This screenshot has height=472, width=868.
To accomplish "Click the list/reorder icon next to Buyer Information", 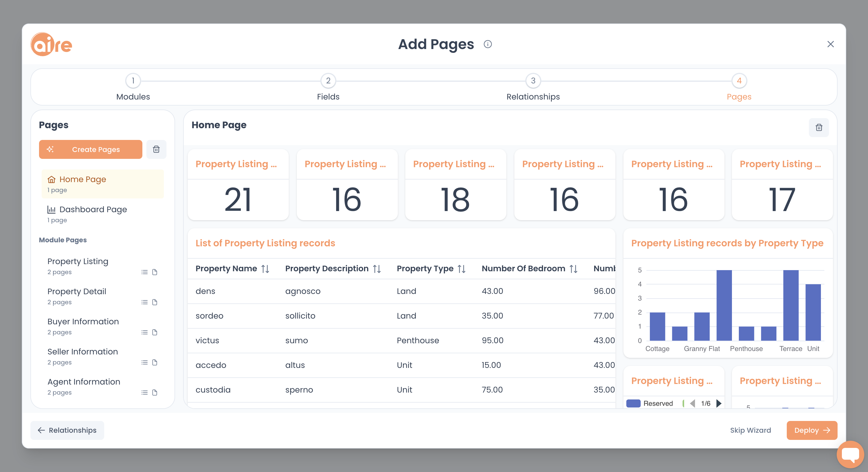I will [x=144, y=331].
